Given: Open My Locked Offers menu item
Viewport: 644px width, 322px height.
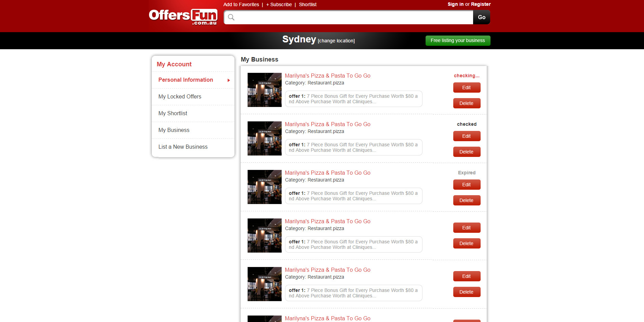Looking at the screenshot, I should [180, 97].
